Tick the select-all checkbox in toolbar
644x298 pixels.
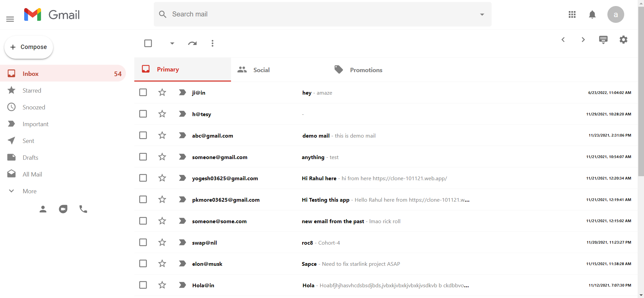click(148, 43)
